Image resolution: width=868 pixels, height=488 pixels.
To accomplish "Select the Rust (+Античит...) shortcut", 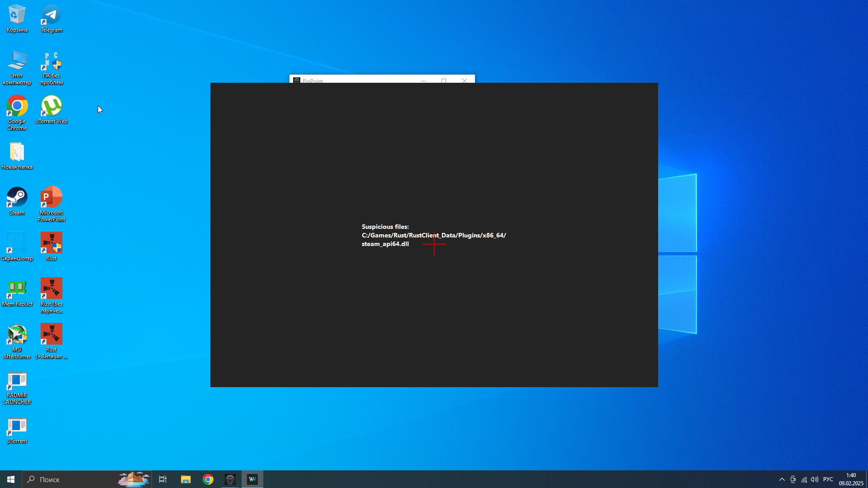I will [x=52, y=341].
